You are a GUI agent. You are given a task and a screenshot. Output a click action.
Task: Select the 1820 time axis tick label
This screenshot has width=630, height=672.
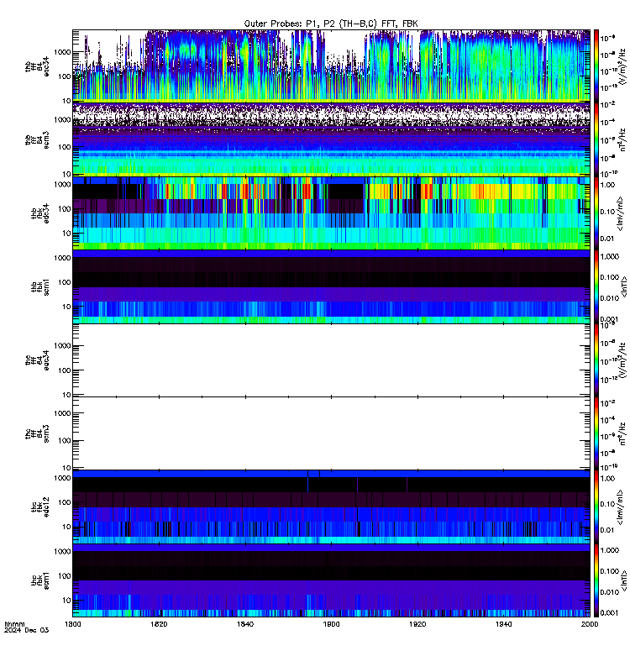tap(159, 624)
